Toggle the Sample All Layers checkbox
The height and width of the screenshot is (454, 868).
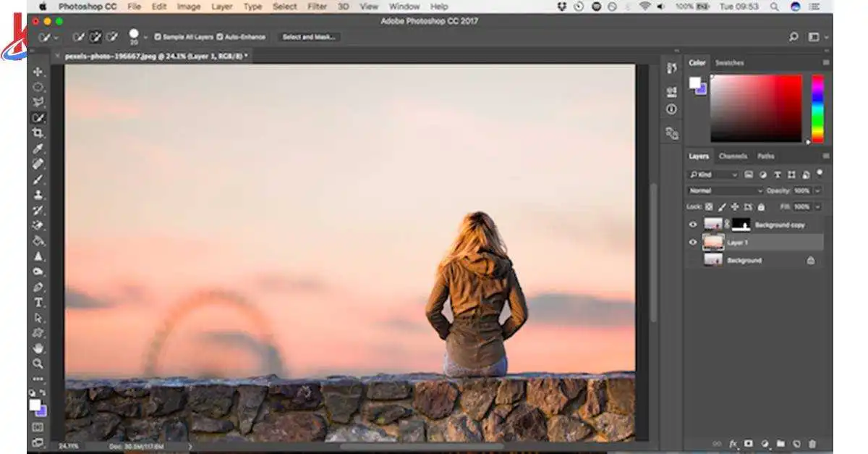pyautogui.click(x=158, y=37)
